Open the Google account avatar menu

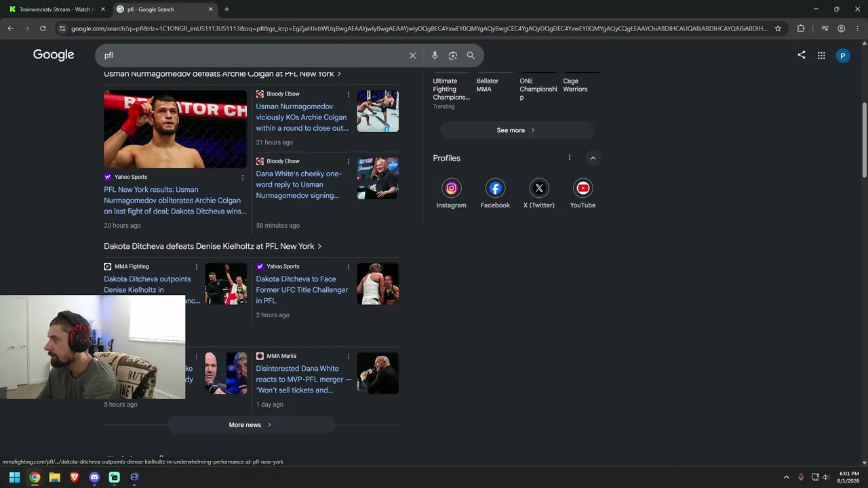[843, 56]
